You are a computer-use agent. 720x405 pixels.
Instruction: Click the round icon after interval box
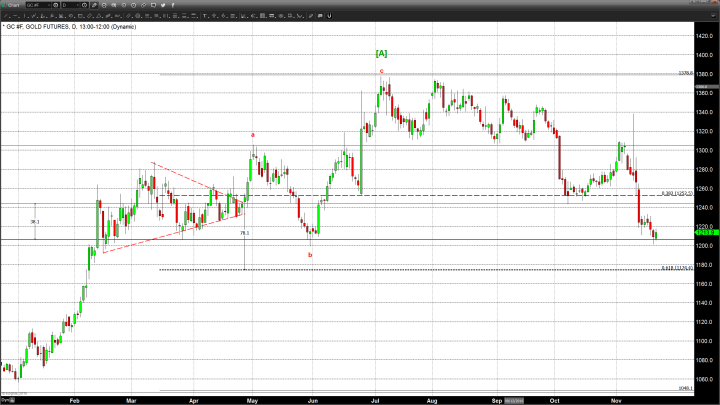(84, 5)
